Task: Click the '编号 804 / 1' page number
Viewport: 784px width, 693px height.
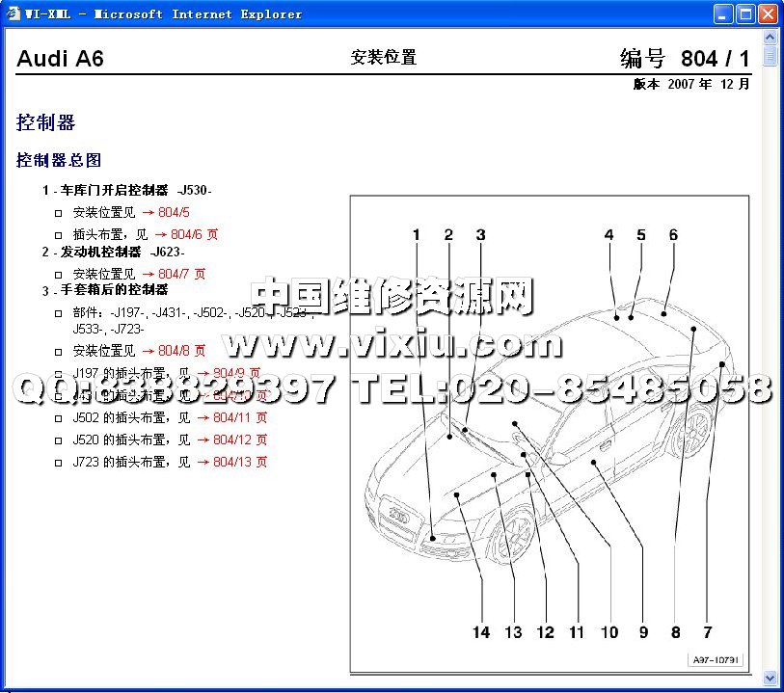Action: click(685, 59)
